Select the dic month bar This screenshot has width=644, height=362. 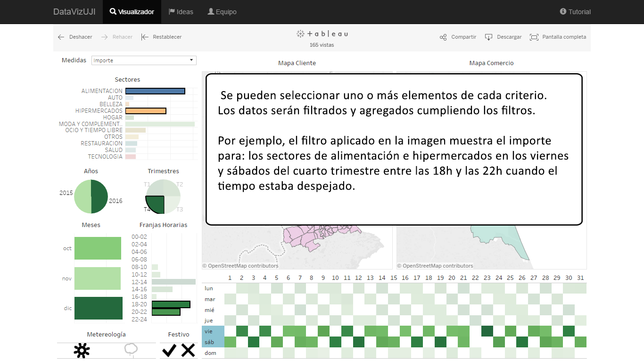[98, 308]
